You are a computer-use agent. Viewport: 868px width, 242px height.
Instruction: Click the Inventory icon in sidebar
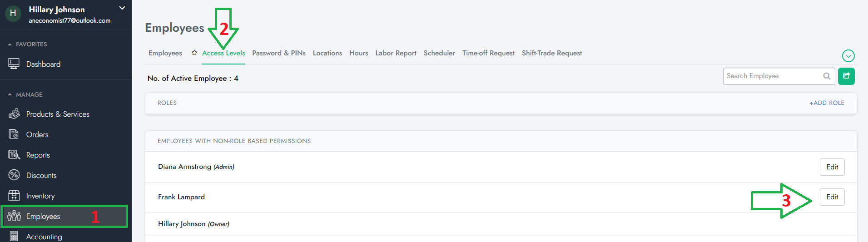coord(14,196)
